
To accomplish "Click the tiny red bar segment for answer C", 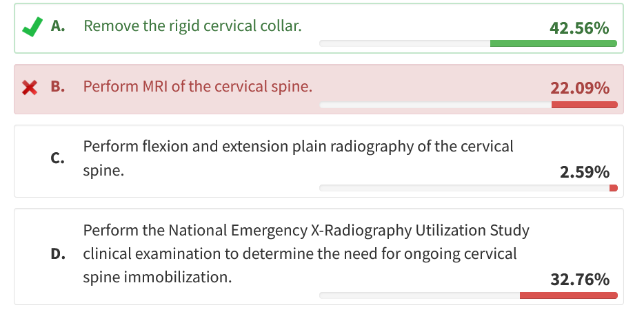I will (614, 188).
